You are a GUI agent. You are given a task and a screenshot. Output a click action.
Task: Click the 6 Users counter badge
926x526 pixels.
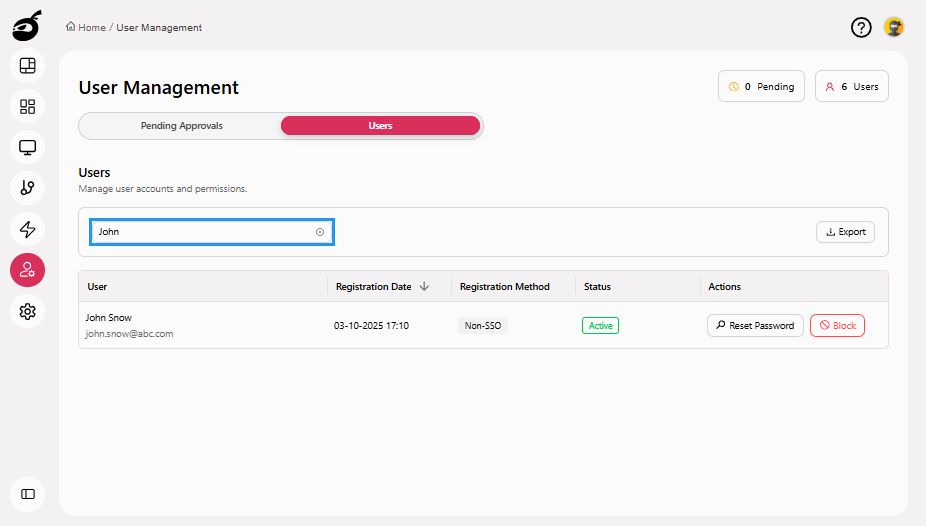point(852,86)
